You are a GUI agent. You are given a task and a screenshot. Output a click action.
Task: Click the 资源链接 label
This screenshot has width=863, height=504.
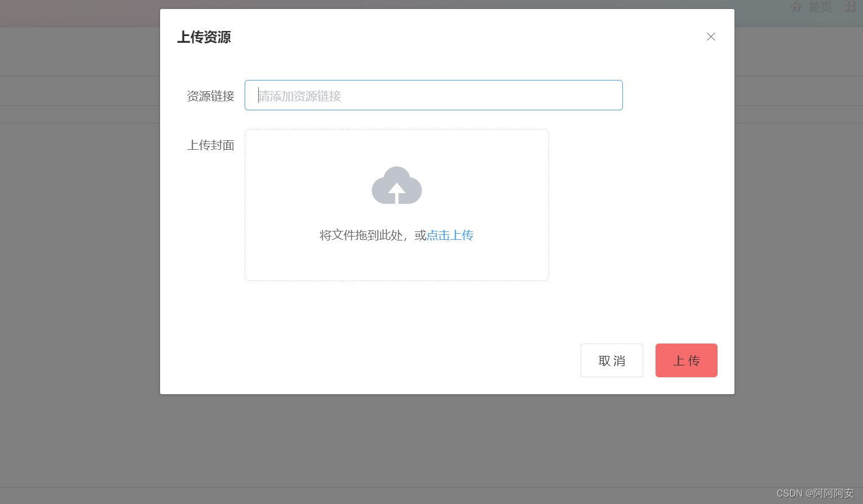[x=210, y=96]
